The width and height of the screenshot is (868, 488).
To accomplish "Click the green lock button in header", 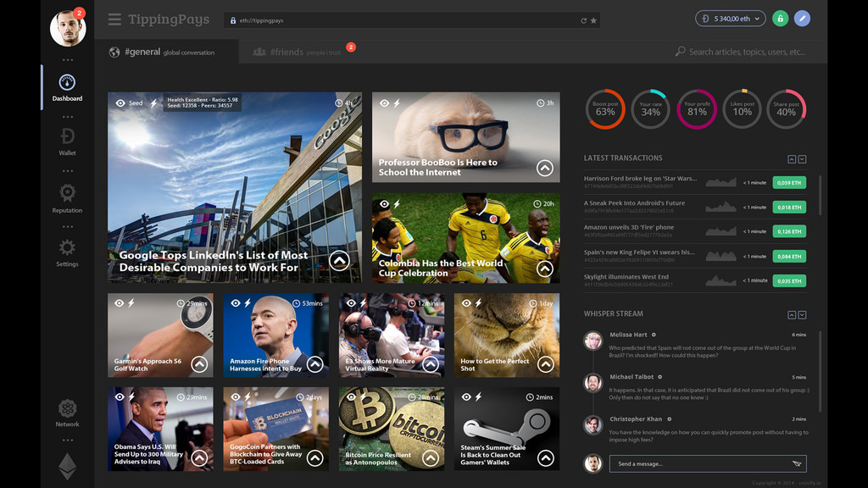I will [780, 19].
